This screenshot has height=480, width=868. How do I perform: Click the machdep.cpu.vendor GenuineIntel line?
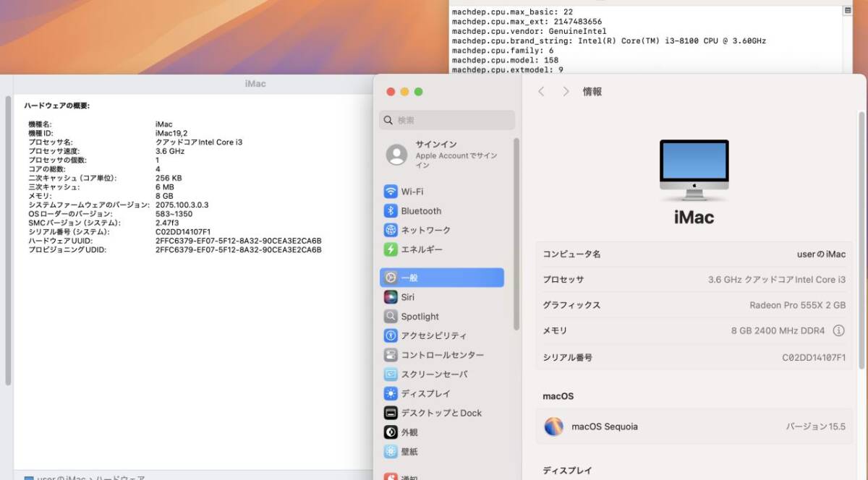(529, 31)
